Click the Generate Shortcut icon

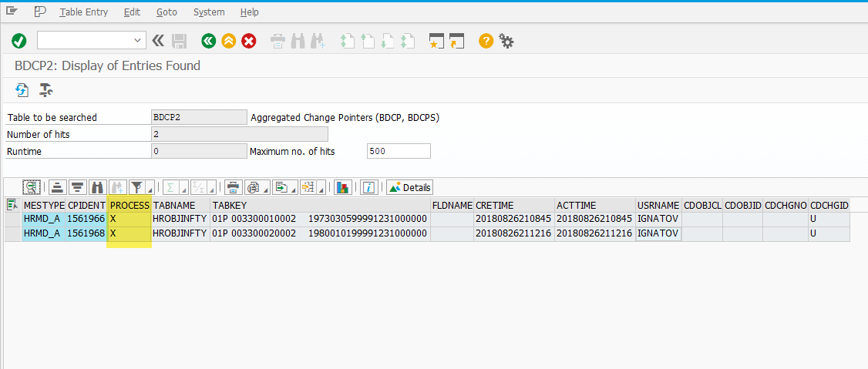pos(456,40)
